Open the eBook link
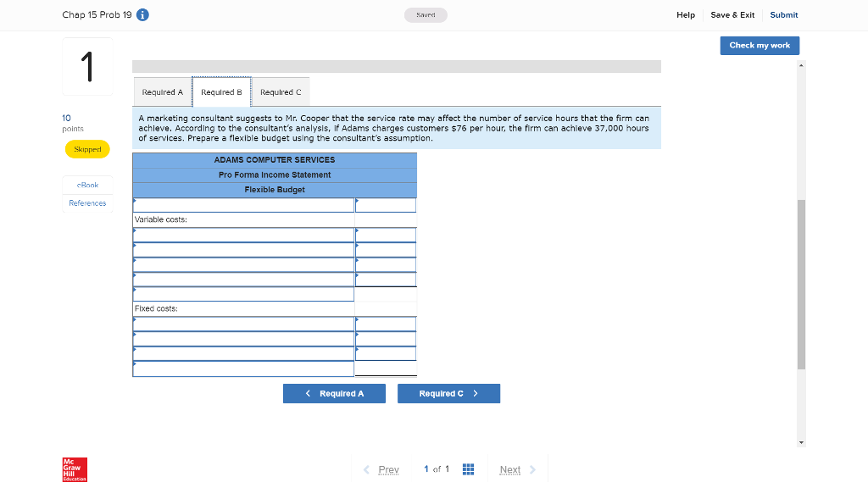The image size is (868, 488). (x=87, y=185)
